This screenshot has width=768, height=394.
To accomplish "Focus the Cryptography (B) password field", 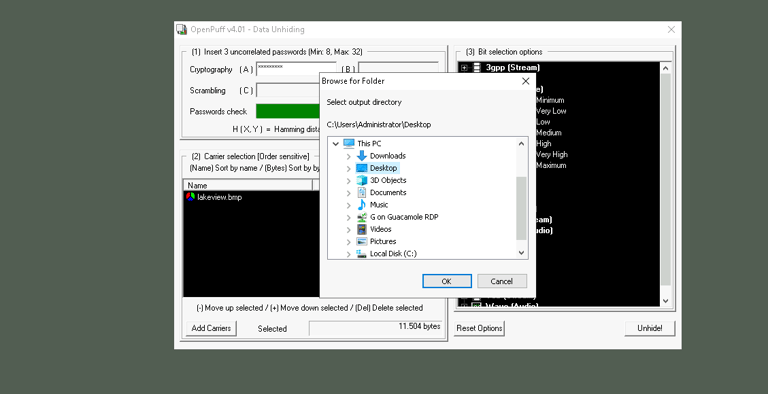I will point(398,69).
